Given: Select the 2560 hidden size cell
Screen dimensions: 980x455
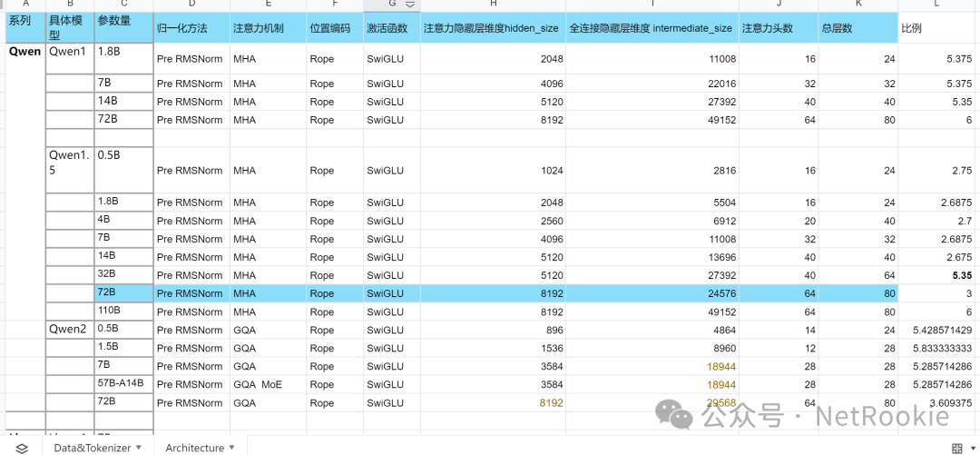Looking at the screenshot, I should tap(493, 221).
